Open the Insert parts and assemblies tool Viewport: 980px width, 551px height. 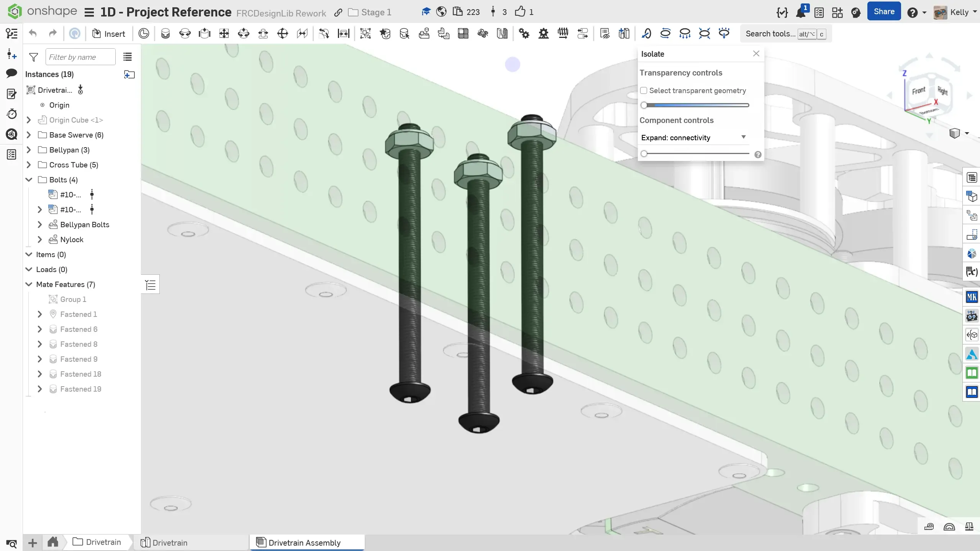(x=109, y=34)
